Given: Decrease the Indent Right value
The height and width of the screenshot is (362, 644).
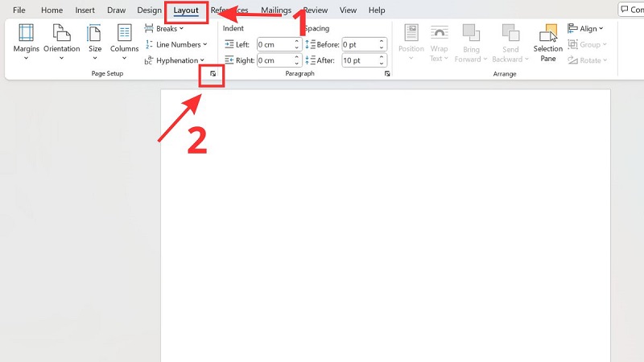Looking at the screenshot, I should (x=296, y=64).
